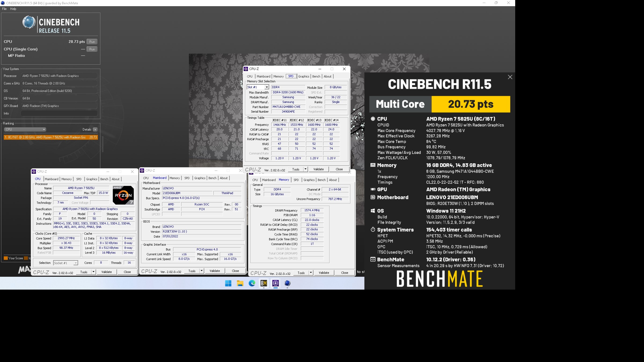Expand Tools arrow in SPD CPU-Z window

(305, 169)
